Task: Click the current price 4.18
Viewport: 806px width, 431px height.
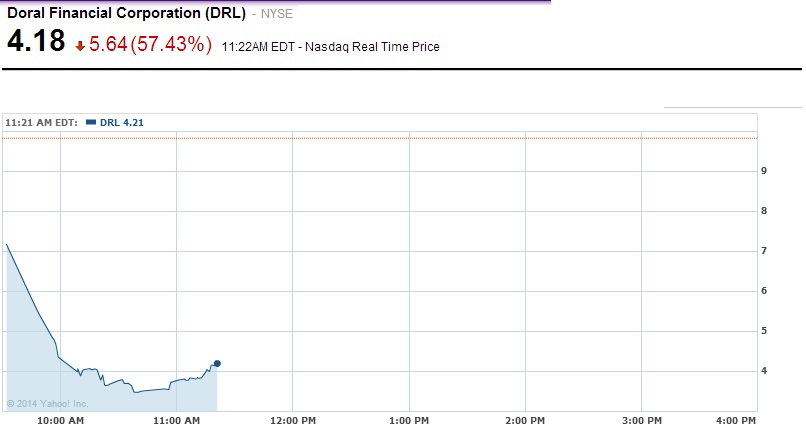Action: pos(36,42)
